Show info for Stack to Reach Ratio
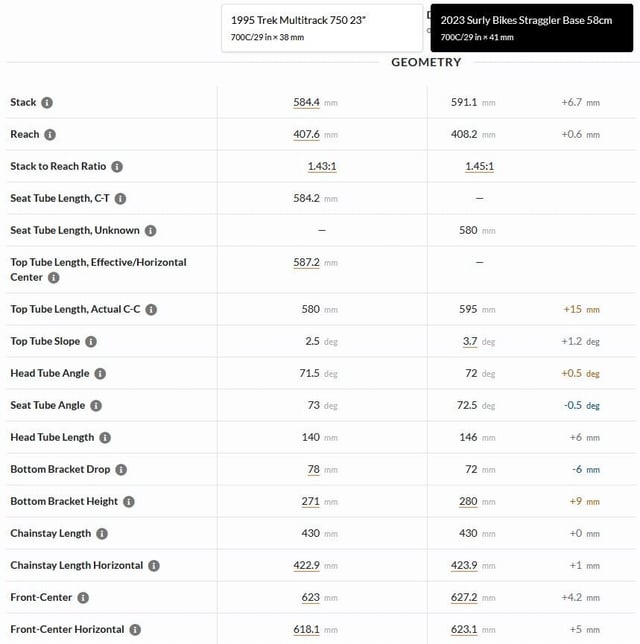This screenshot has width=640, height=644. [x=117, y=166]
